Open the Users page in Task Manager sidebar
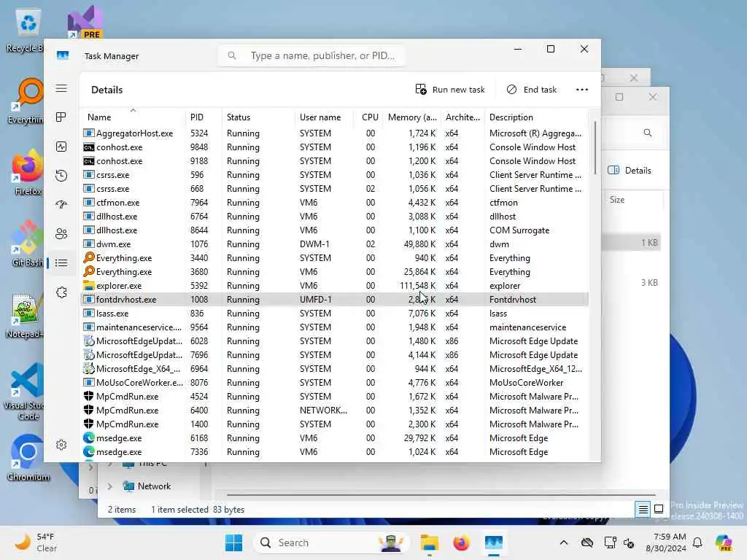 (61, 234)
